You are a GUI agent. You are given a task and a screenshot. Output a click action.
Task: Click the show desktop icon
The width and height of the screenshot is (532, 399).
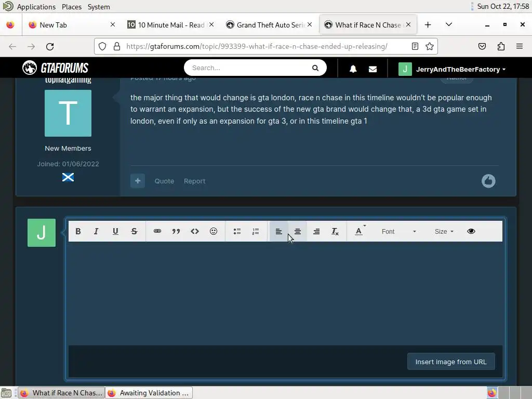click(6, 393)
